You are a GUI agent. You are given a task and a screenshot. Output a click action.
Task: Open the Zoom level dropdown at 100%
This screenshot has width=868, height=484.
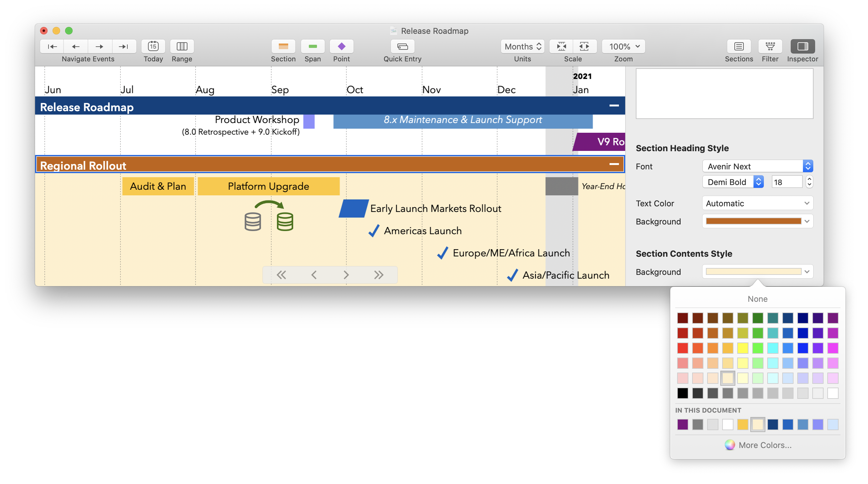(x=623, y=46)
